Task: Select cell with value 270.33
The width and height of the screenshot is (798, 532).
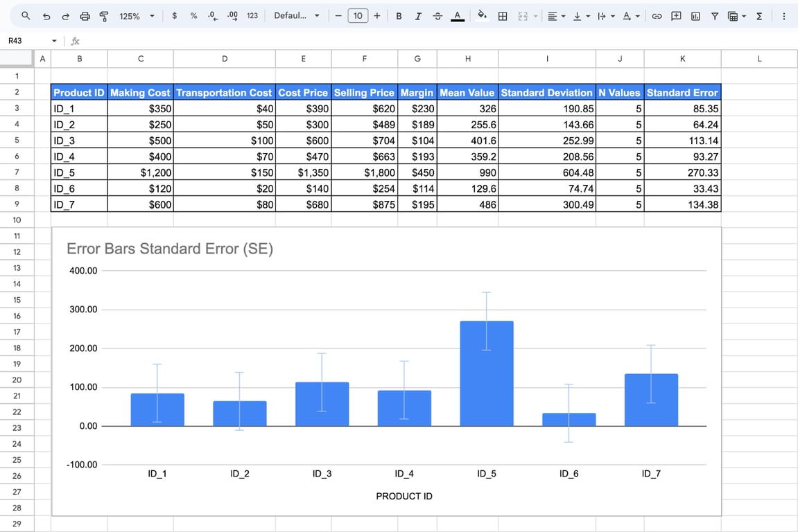Action: [x=682, y=172]
